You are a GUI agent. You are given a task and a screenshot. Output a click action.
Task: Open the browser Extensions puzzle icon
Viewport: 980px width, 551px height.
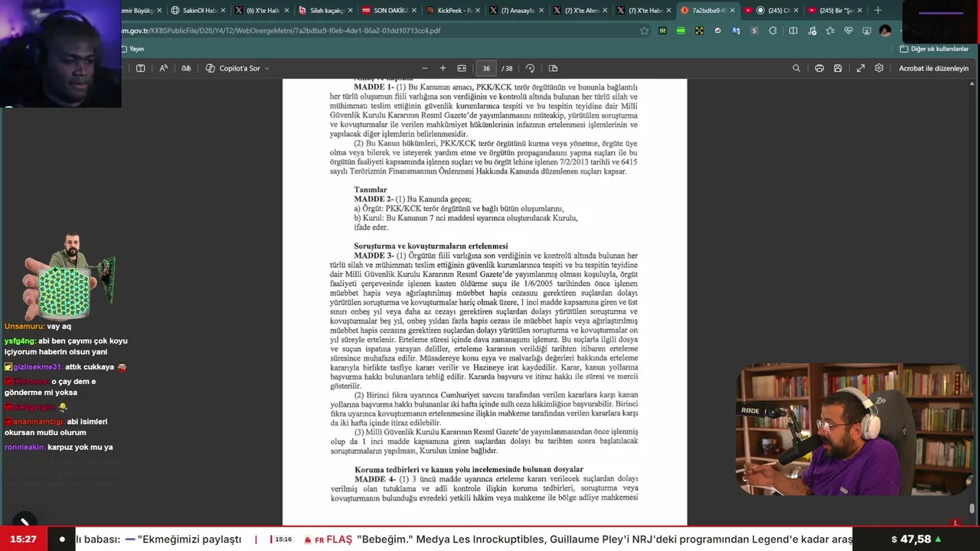tap(773, 31)
